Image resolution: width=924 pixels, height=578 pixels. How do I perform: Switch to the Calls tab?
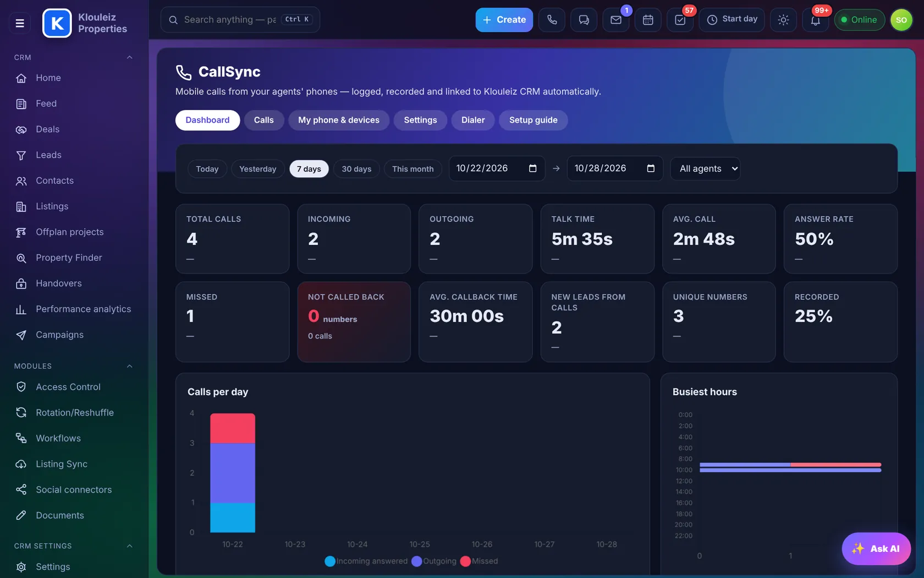point(263,120)
